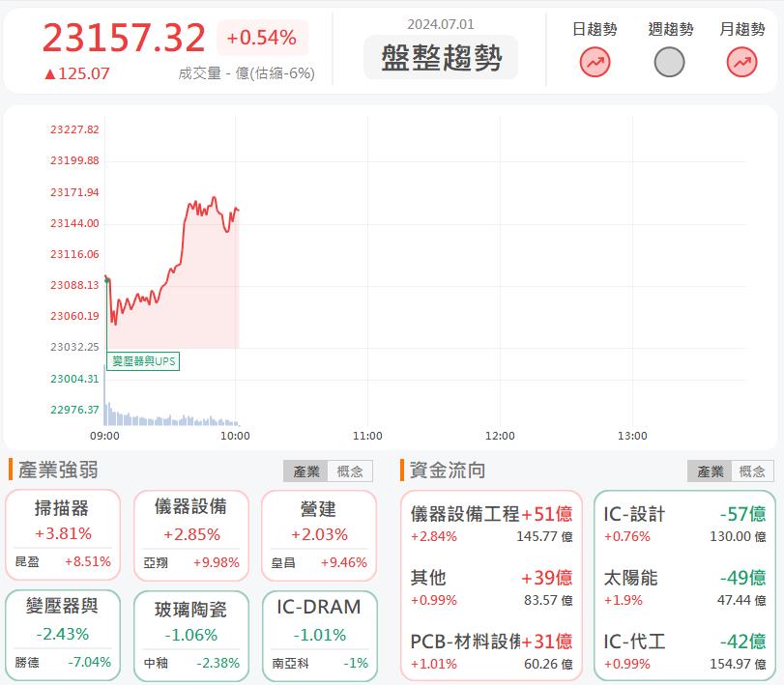Click the 10:00 time axis label
Image resolution: width=784 pixels, height=685 pixels.
[235, 436]
